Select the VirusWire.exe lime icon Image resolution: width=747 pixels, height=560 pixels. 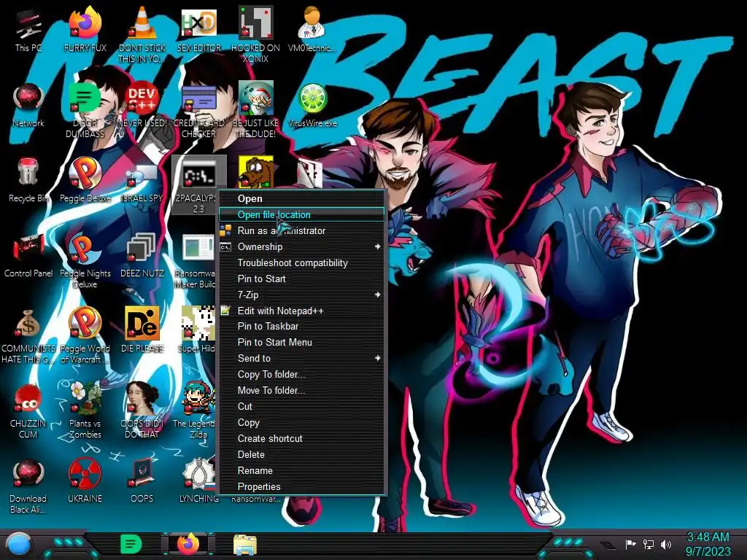(x=312, y=106)
